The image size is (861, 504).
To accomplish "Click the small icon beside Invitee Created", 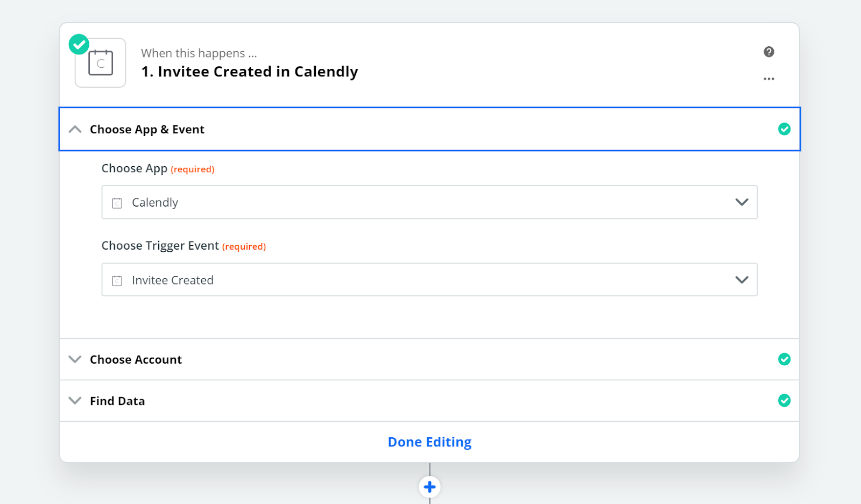I will [x=117, y=280].
